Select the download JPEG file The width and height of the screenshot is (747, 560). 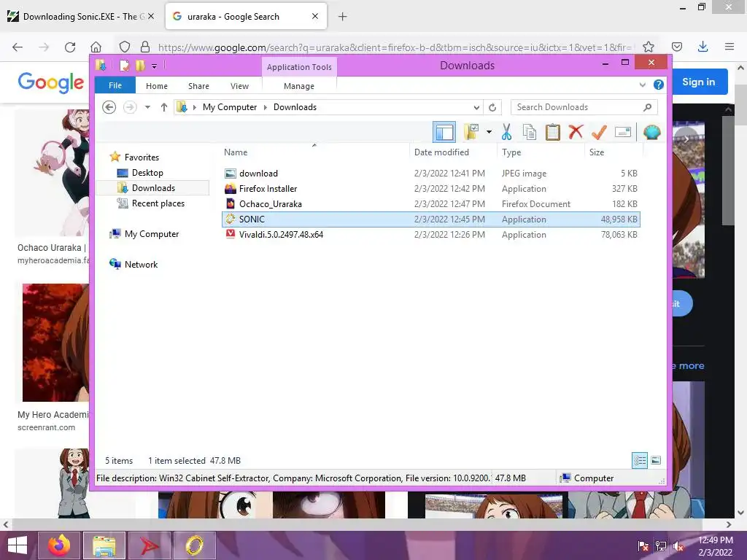(430, 174)
